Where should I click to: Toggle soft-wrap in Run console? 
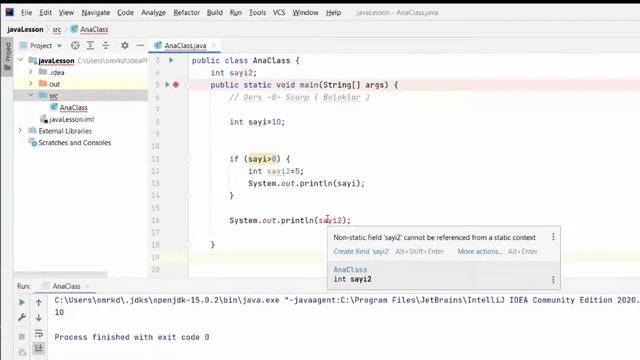(x=39, y=333)
